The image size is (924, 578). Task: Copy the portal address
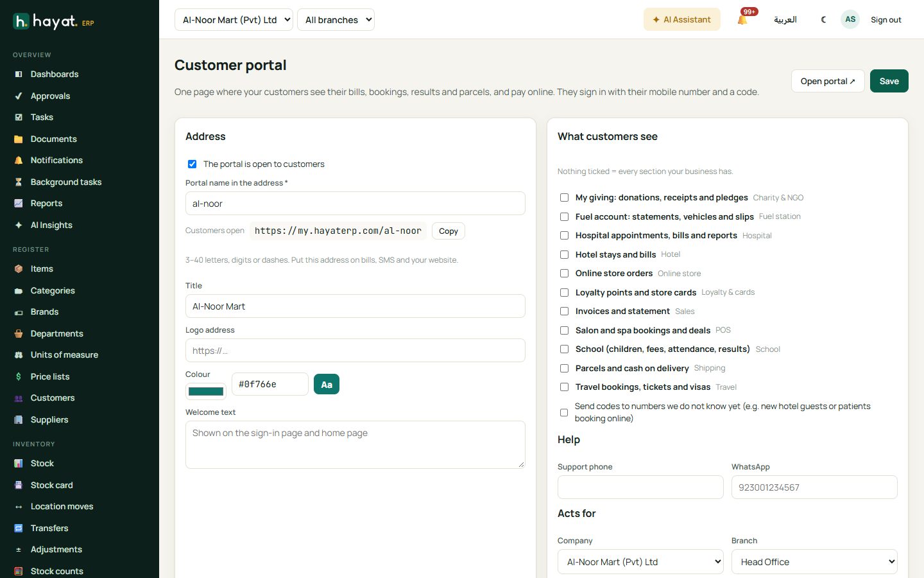point(449,231)
